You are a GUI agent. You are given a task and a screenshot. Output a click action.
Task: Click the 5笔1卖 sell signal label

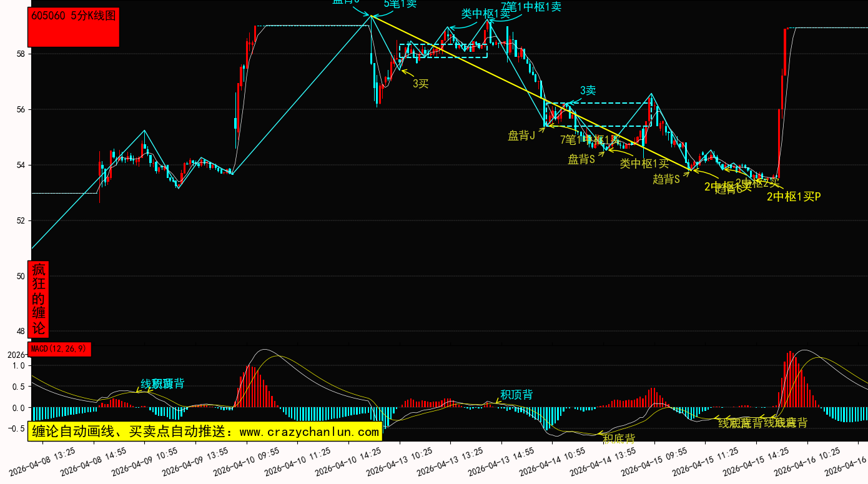400,4
